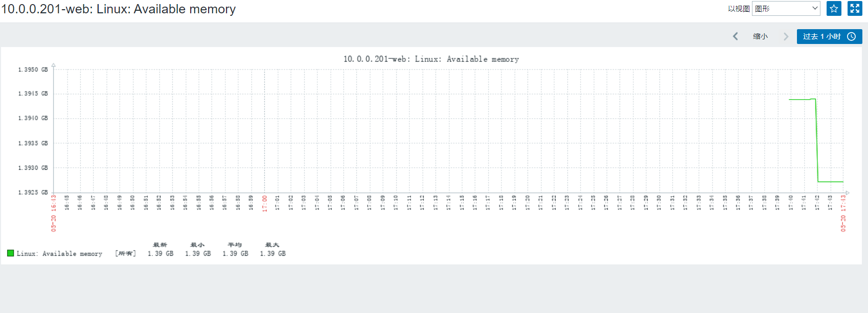Click the 1.3930 GB axis label
868x313 pixels.
(33, 168)
